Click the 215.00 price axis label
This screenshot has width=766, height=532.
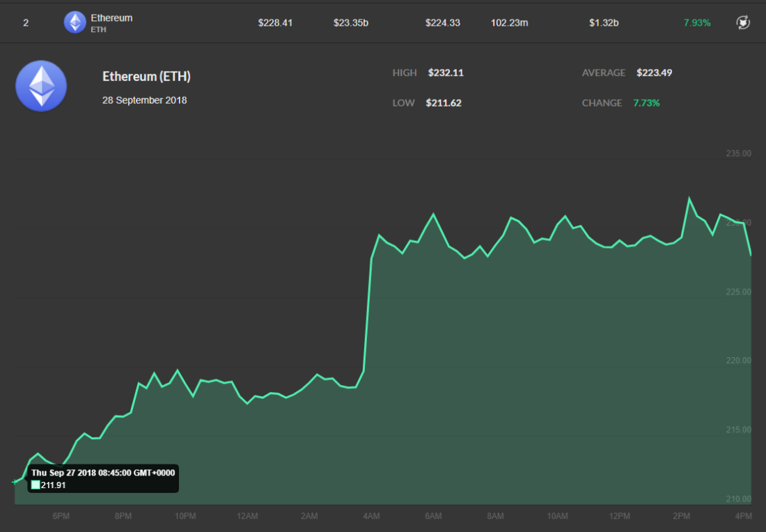739,430
